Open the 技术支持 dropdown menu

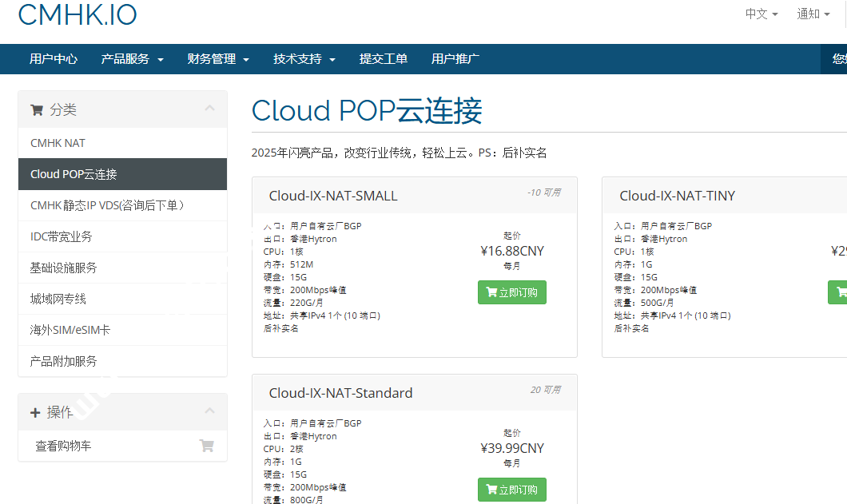[x=303, y=58]
